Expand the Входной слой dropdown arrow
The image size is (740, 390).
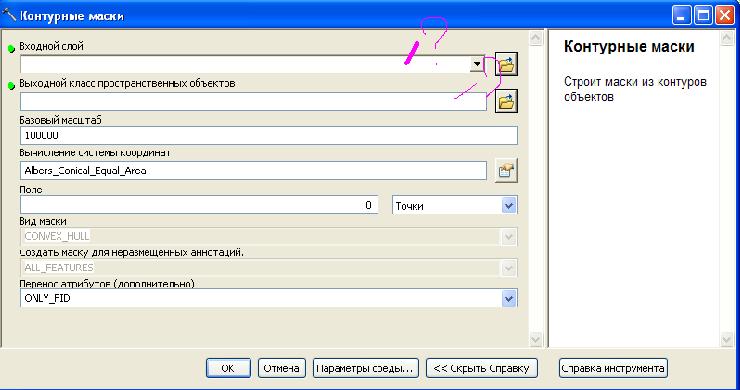[477, 64]
